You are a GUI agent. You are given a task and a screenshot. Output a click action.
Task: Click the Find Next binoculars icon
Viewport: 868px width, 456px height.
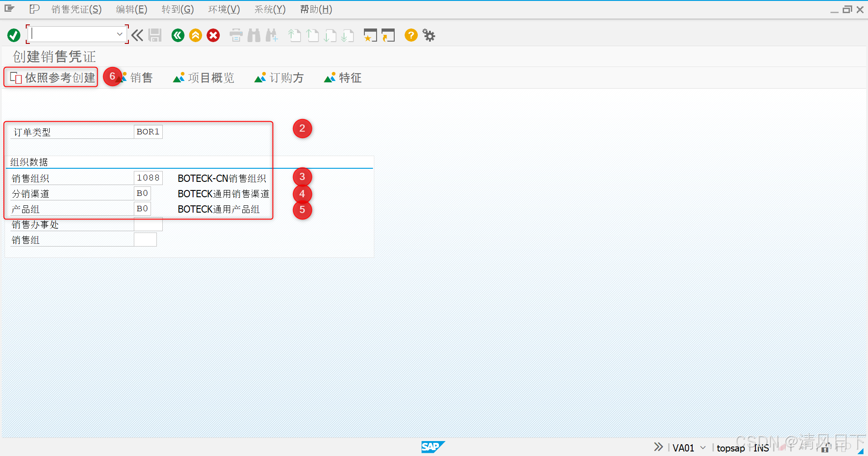coord(272,35)
